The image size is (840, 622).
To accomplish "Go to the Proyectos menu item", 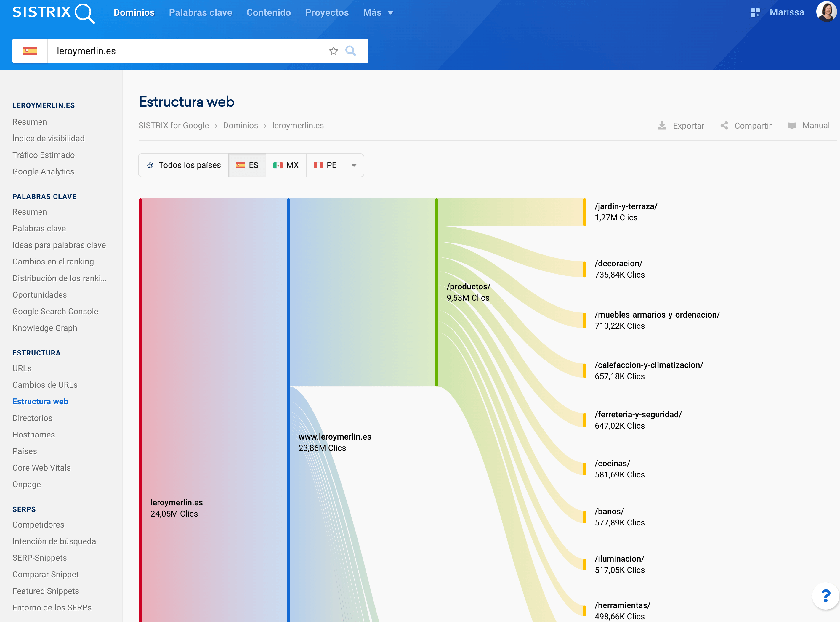I will pos(327,13).
